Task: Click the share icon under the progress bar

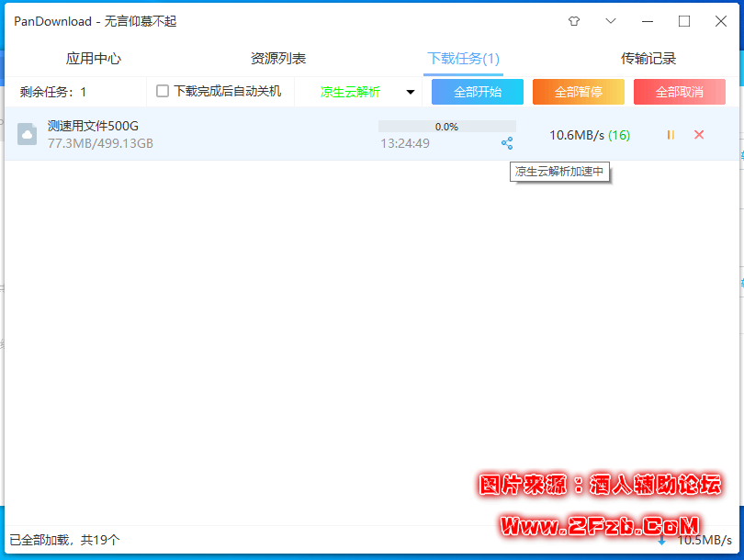Action: (507, 143)
